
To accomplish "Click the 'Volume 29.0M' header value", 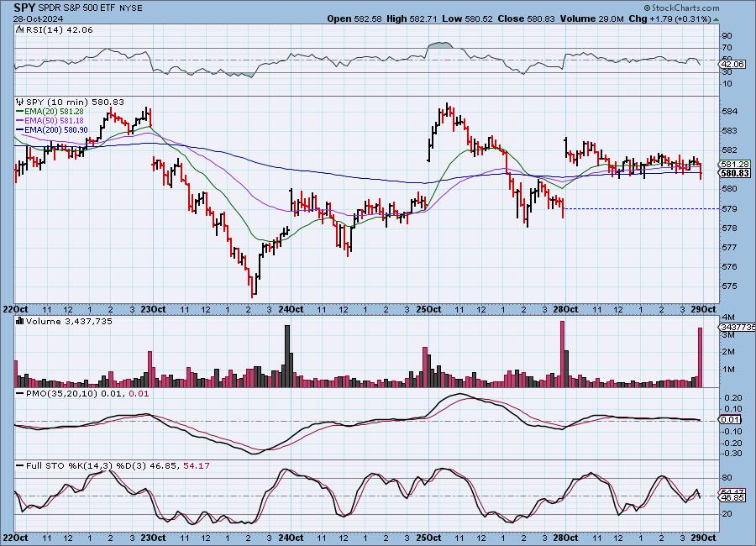I will (591, 18).
